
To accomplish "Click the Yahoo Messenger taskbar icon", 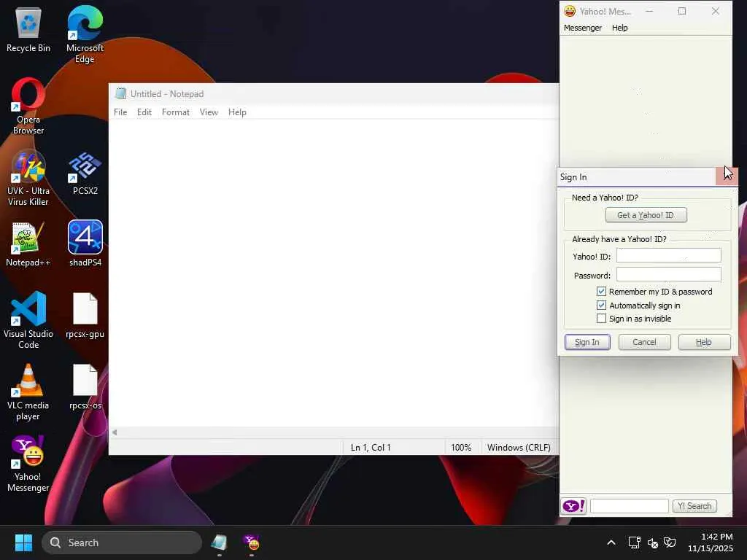I will 251,542.
